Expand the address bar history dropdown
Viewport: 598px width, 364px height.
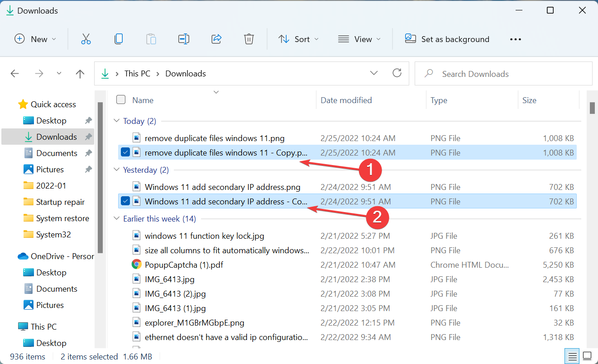click(374, 73)
